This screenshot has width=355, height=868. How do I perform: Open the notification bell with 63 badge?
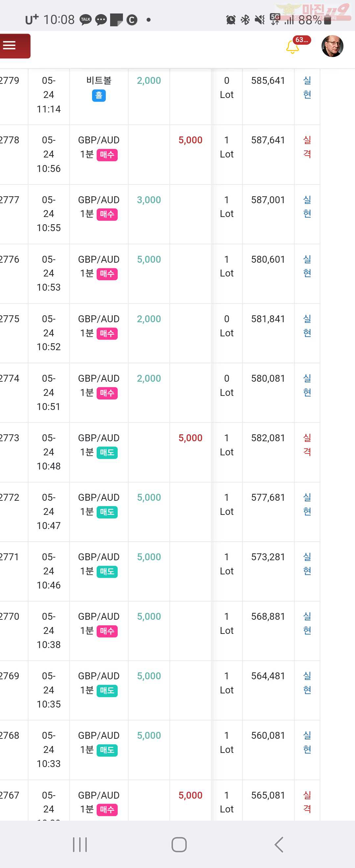coord(293,46)
